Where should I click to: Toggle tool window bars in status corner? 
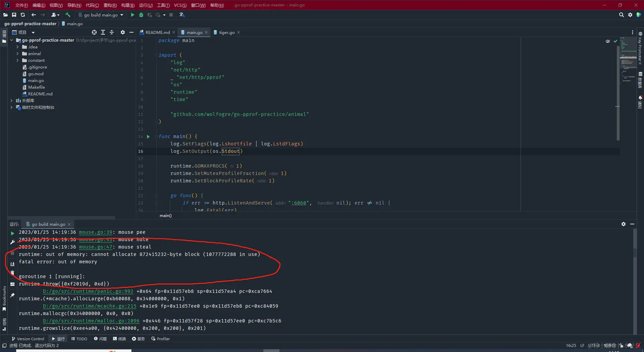pyautogui.click(x=4, y=346)
